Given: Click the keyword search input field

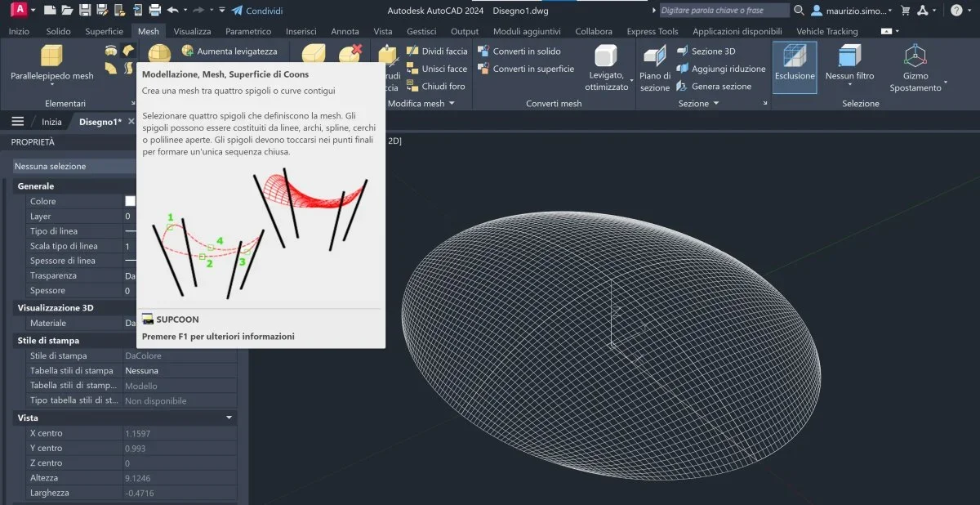Looking at the screenshot, I should 724,11.
